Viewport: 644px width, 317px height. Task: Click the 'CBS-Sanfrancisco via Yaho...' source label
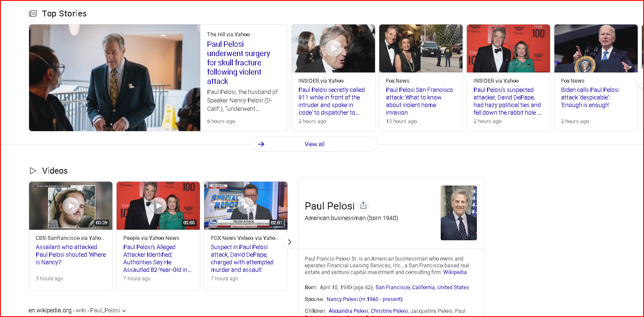[70, 238]
